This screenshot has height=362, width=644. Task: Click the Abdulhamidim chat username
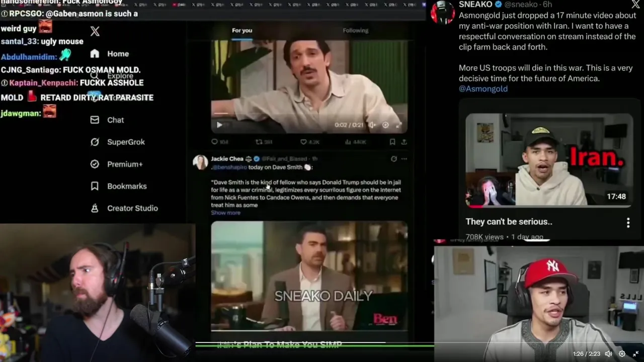[x=29, y=57]
